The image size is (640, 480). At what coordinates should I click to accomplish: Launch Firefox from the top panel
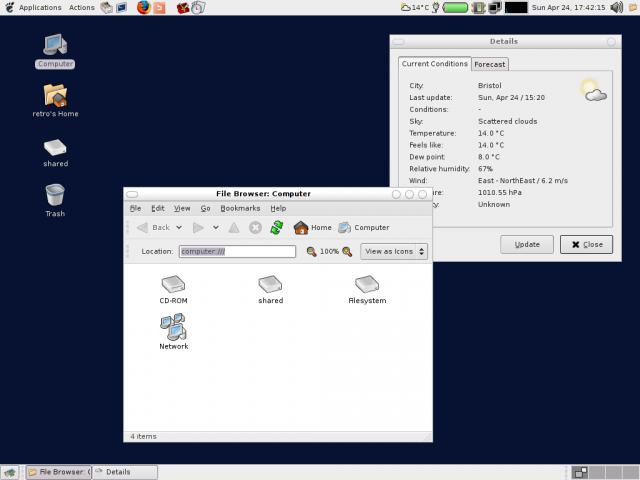coord(143,7)
